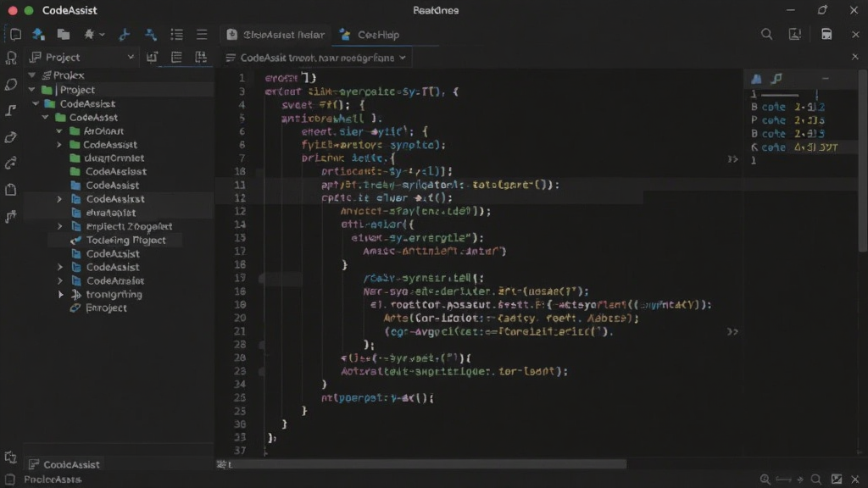Click ProlceAssts in the status bar

53,480
